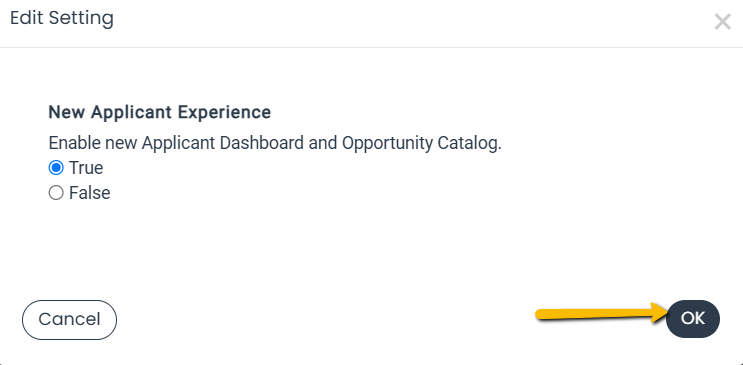Image resolution: width=743 pixels, height=365 pixels.
Task: Click the "True" option label text
Action: 86,168
